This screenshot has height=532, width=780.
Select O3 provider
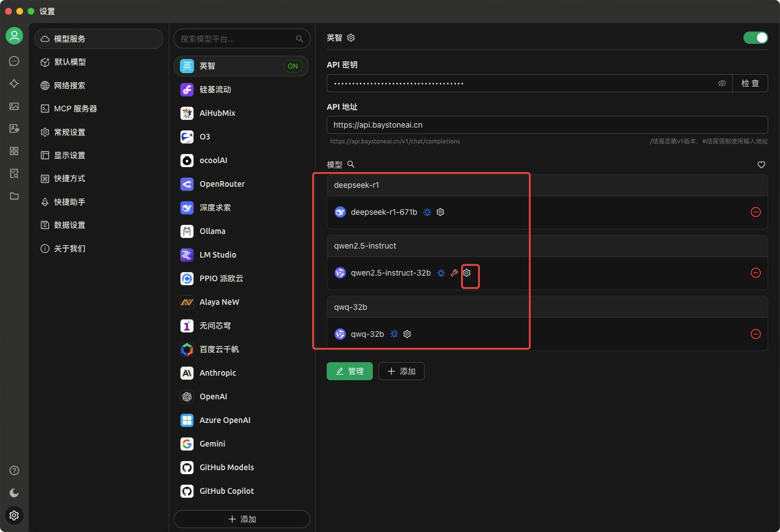coord(241,137)
